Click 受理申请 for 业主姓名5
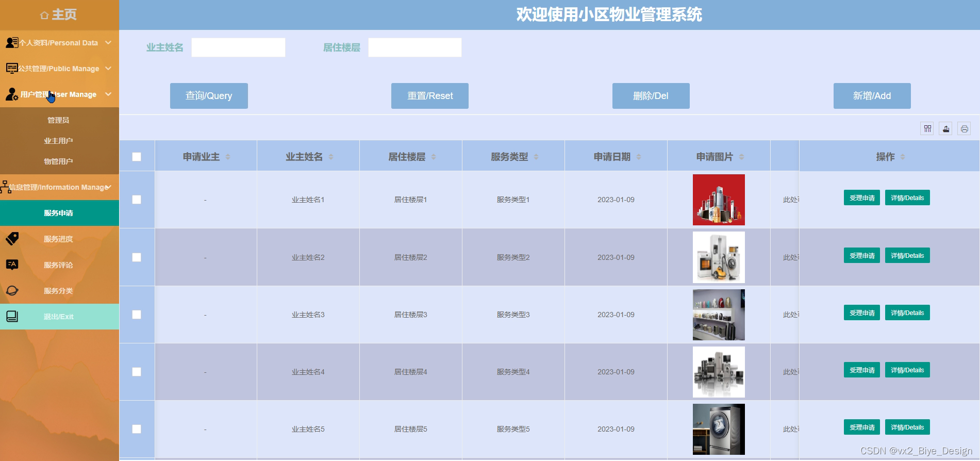 pos(862,427)
